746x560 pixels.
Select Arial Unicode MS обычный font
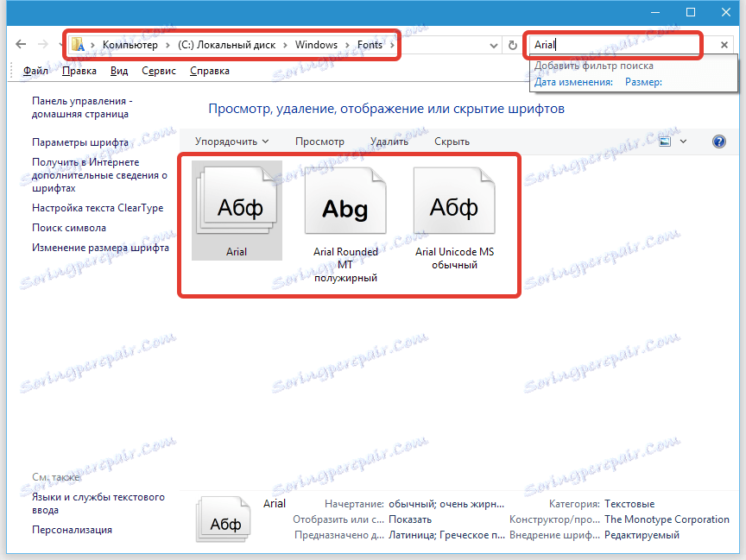point(454,217)
